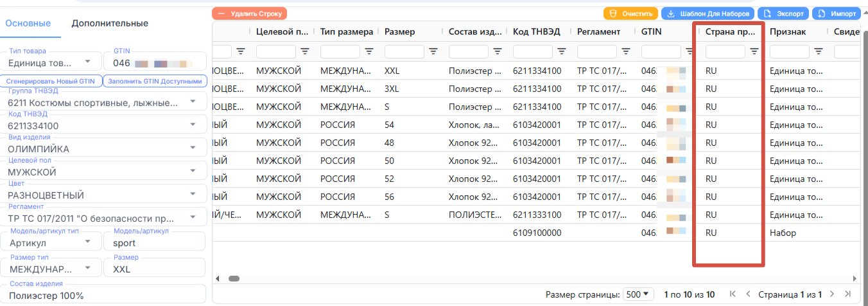
Task: Go to first page arrow in pagination
Action: point(730,294)
